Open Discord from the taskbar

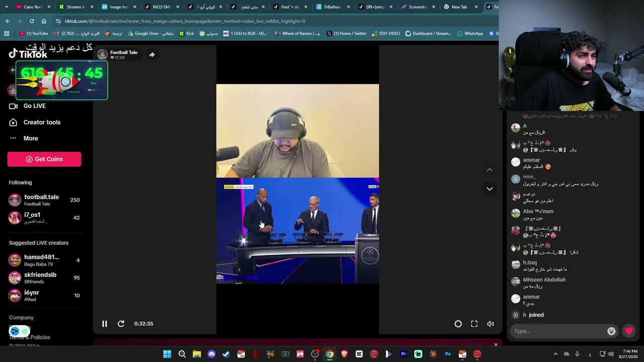(211, 354)
